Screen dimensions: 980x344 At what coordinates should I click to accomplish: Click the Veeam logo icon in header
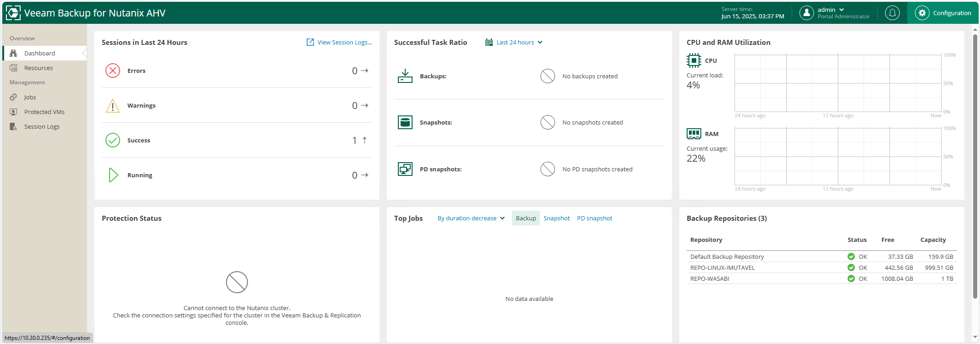13,13
